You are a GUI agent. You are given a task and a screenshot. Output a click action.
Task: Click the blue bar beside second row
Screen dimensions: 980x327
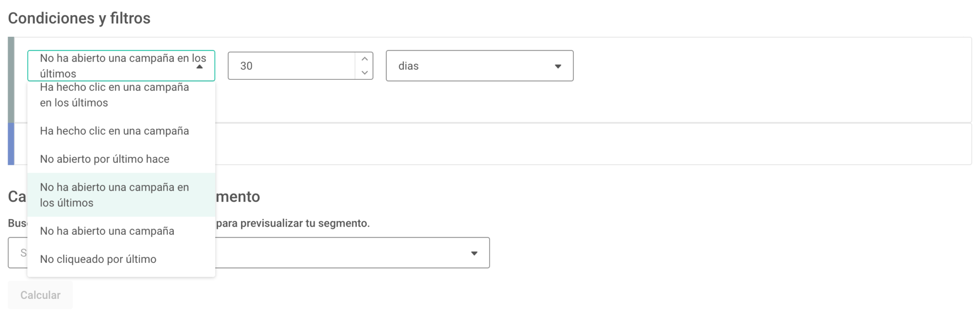click(x=11, y=144)
